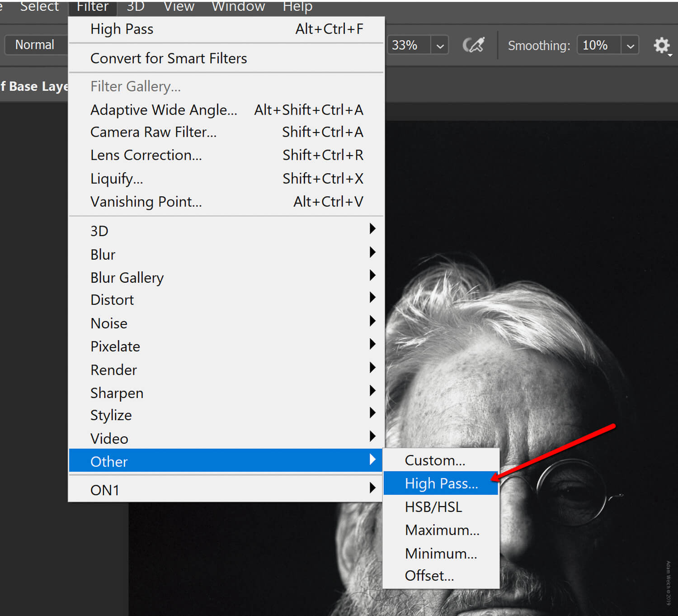
Task: Open the Window menu
Action: [x=238, y=7]
